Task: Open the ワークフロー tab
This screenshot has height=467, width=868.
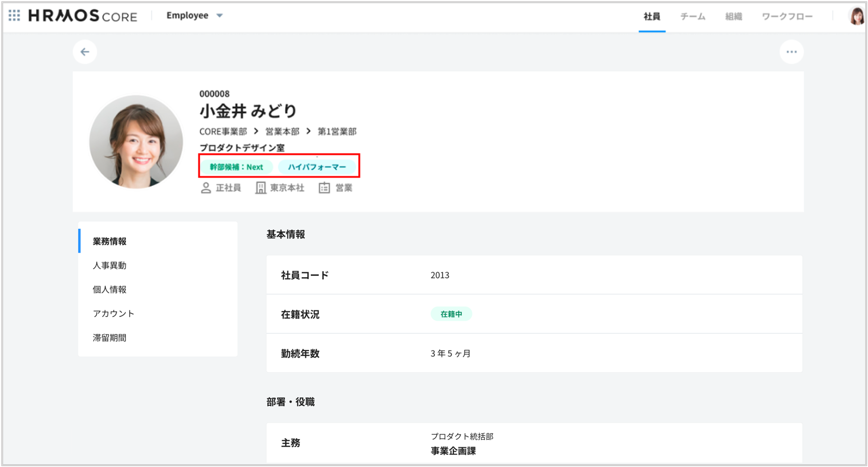Action: point(787,17)
